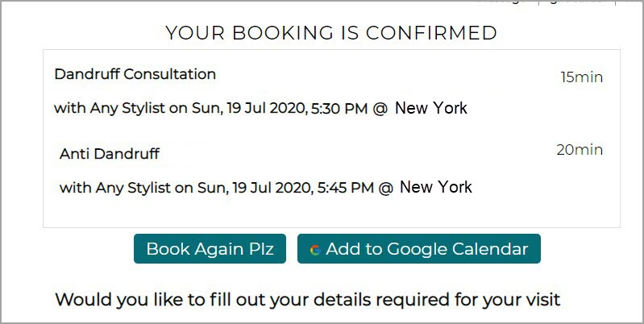Click the @ symbol in Dandruff Consultation booking

coord(380,109)
